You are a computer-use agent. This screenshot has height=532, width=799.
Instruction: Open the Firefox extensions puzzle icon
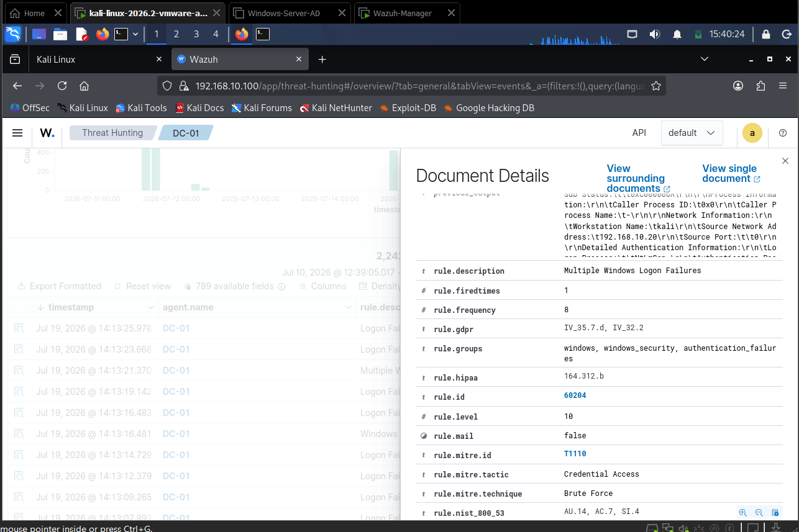(761, 86)
